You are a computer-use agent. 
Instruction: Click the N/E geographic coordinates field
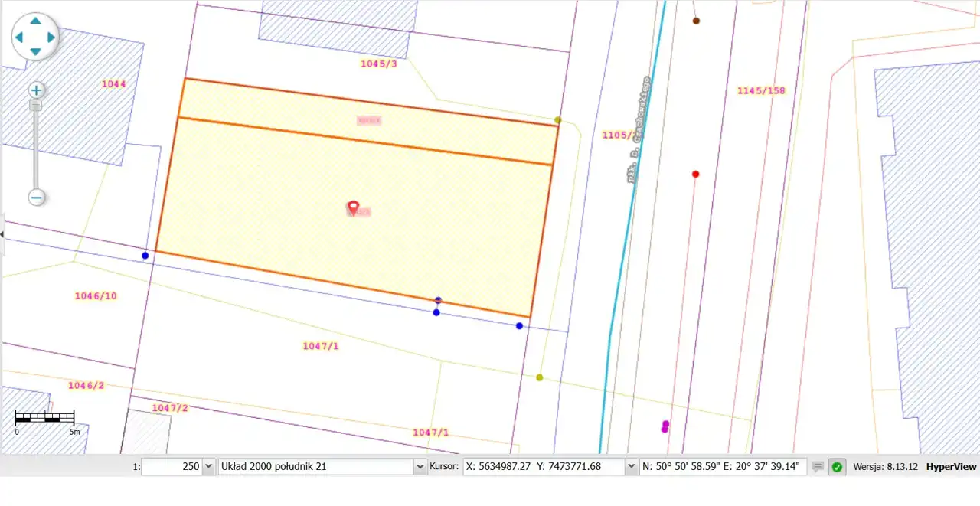(723, 466)
